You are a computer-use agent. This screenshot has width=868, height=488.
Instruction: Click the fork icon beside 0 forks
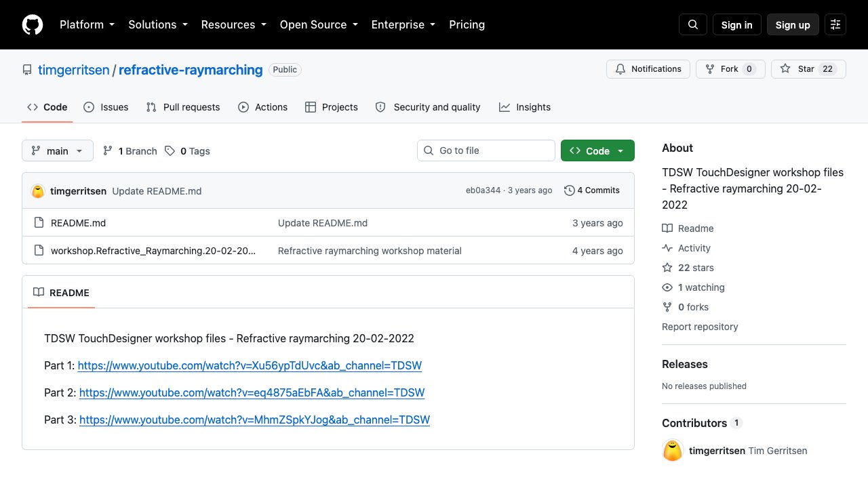click(667, 307)
